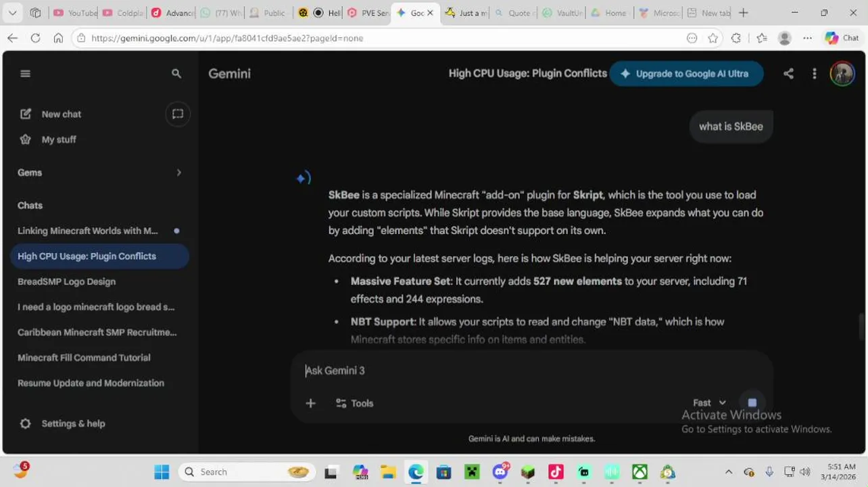Open the Google account avatar

842,74
